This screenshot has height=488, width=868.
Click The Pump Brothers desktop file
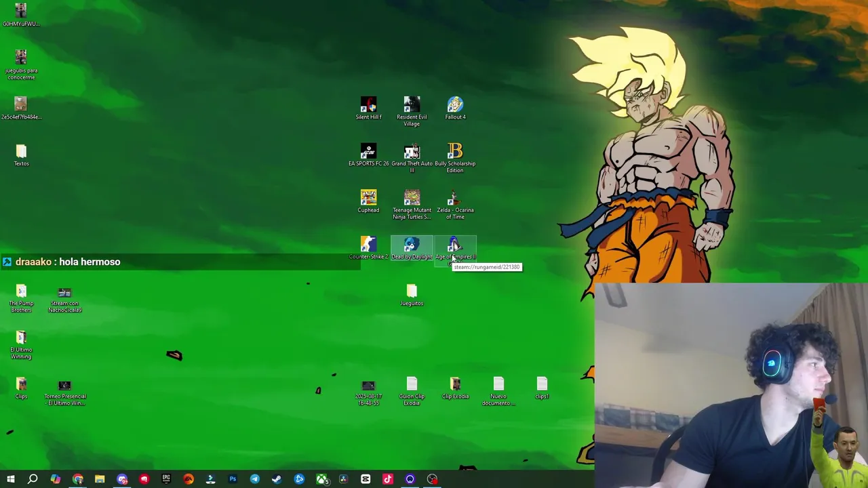[x=21, y=298]
